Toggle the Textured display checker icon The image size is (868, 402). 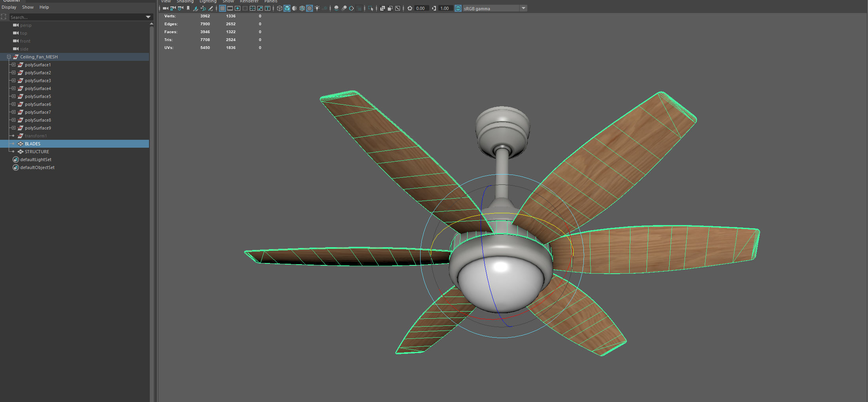tap(309, 8)
